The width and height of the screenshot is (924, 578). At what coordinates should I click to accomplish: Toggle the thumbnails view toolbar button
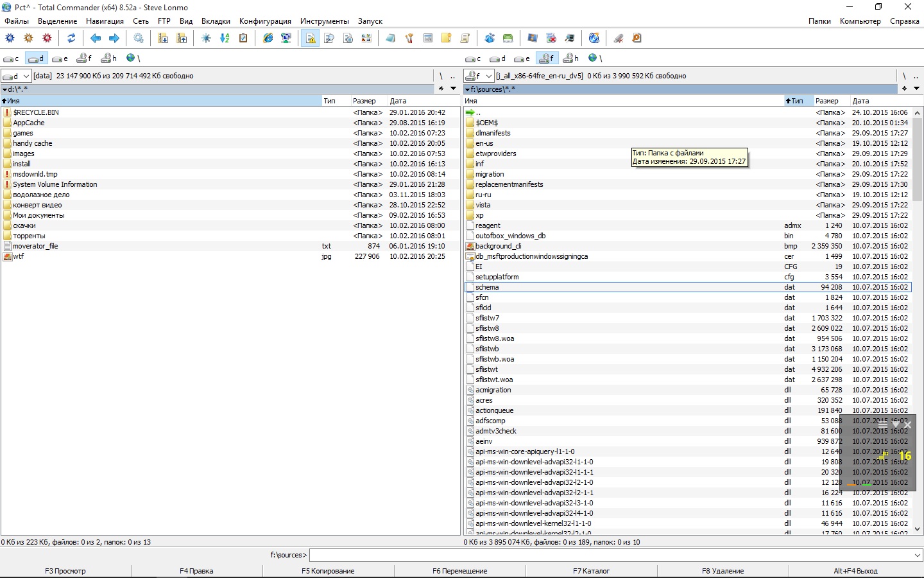coord(366,39)
